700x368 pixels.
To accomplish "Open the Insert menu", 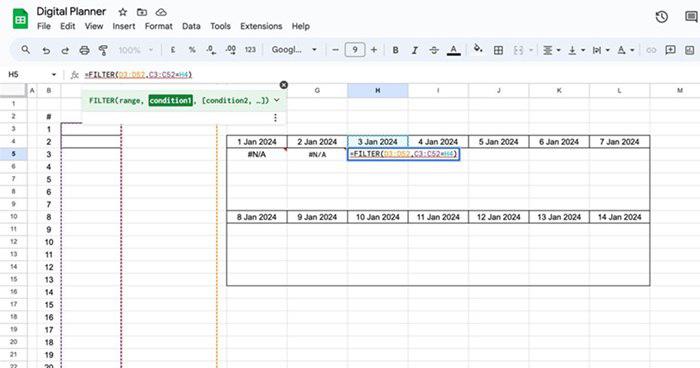I will (124, 26).
